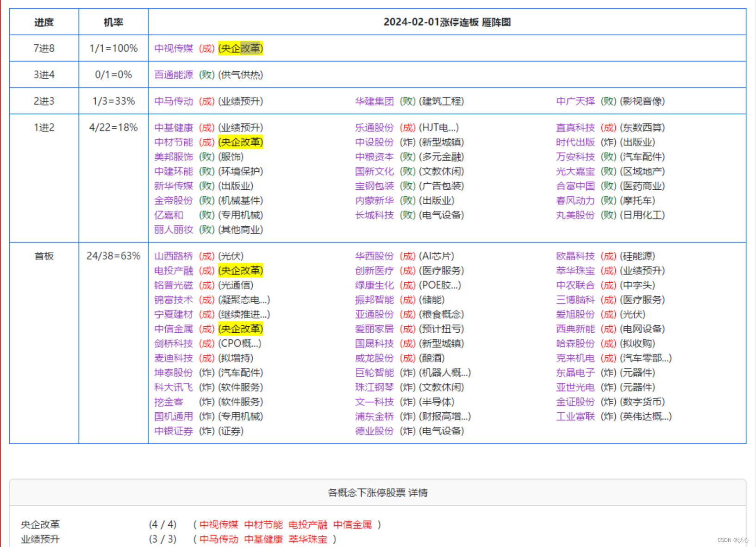Select 萃华珠宝 in the 首板 section
756x547 pixels.
tap(575, 270)
